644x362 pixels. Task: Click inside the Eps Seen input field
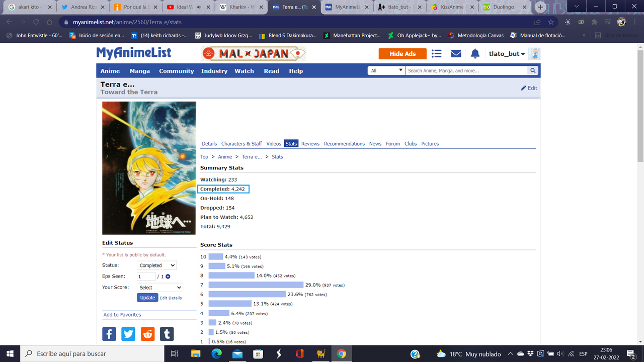click(x=145, y=276)
